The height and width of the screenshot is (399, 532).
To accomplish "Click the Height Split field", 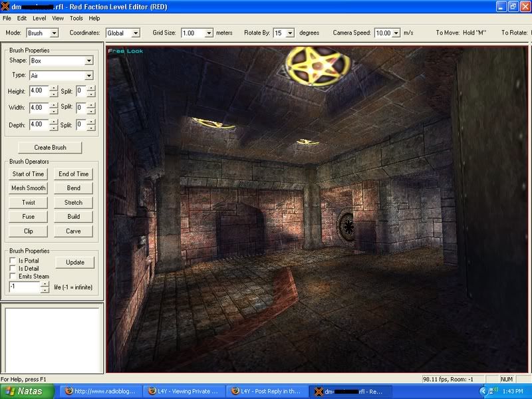I will coord(81,91).
